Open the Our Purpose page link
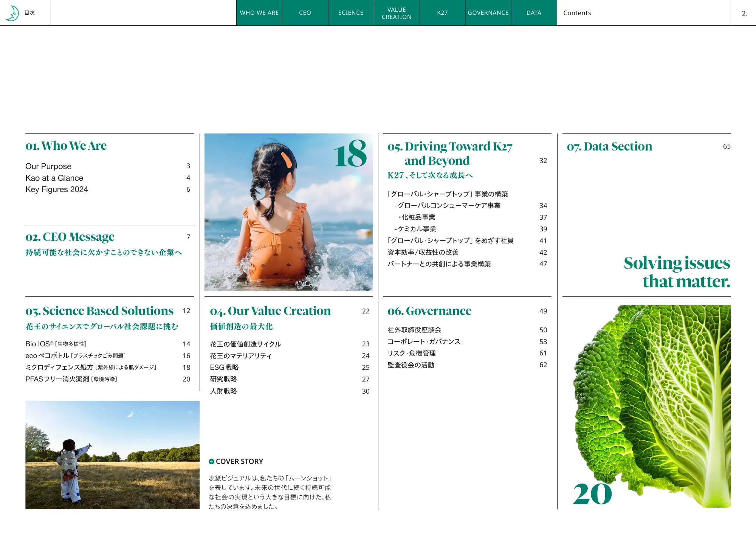 (48, 166)
